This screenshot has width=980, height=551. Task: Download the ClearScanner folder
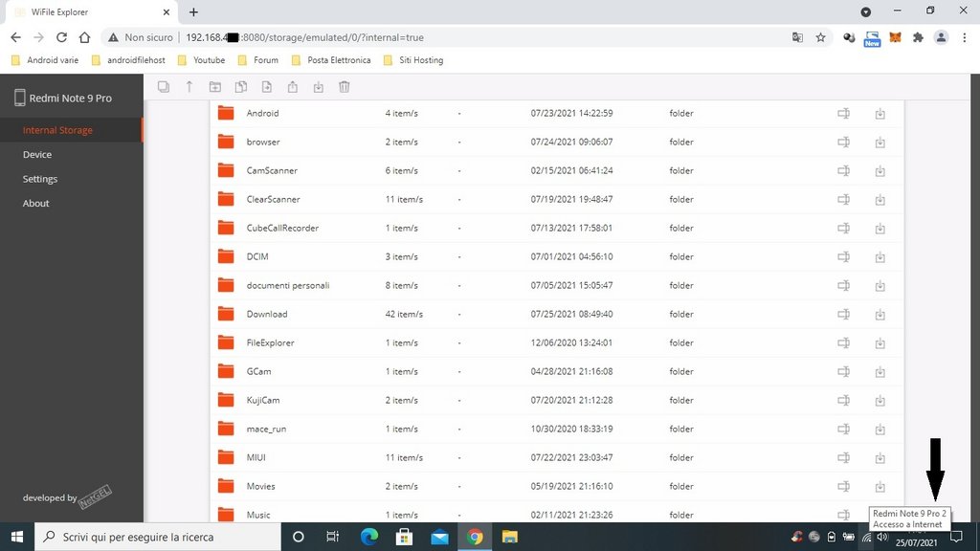pyautogui.click(x=880, y=200)
